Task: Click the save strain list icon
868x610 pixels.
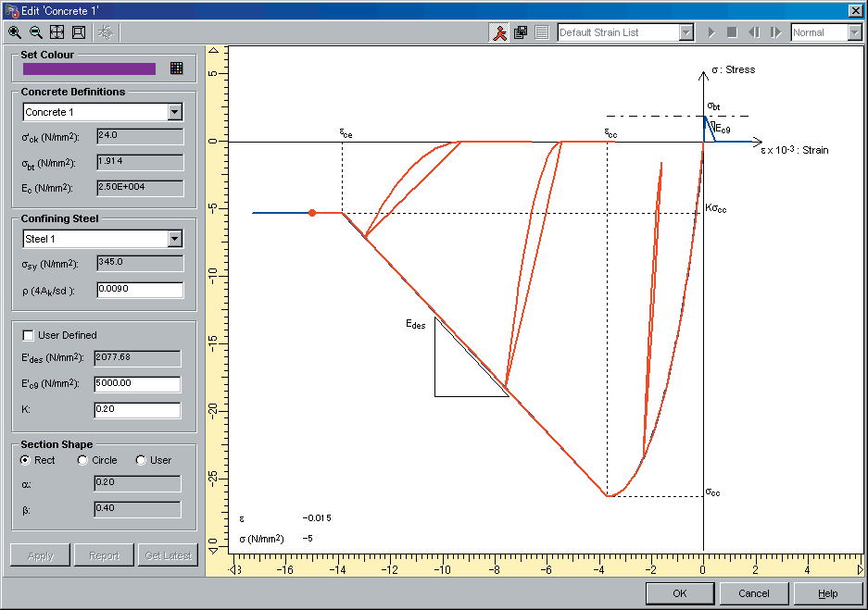Action: click(521, 32)
